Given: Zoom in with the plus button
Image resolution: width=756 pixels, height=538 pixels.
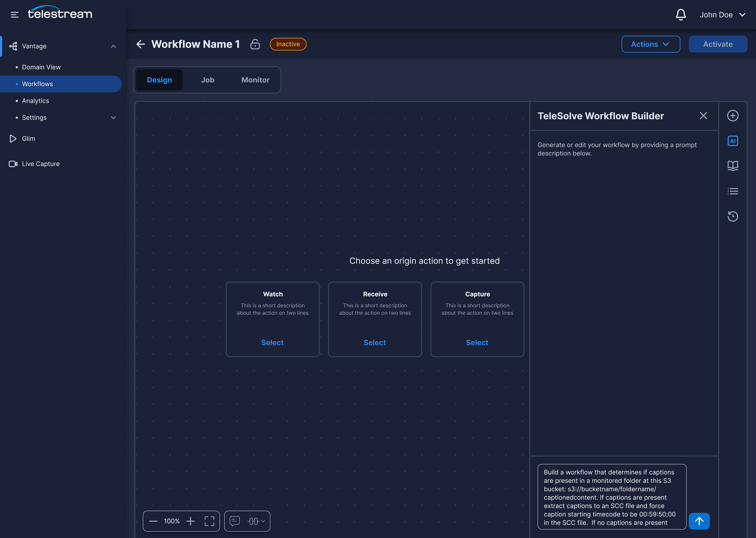Looking at the screenshot, I should [x=191, y=521].
